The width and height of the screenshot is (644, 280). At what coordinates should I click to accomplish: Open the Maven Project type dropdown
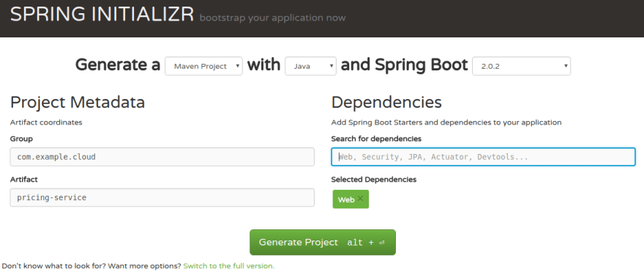(203, 66)
